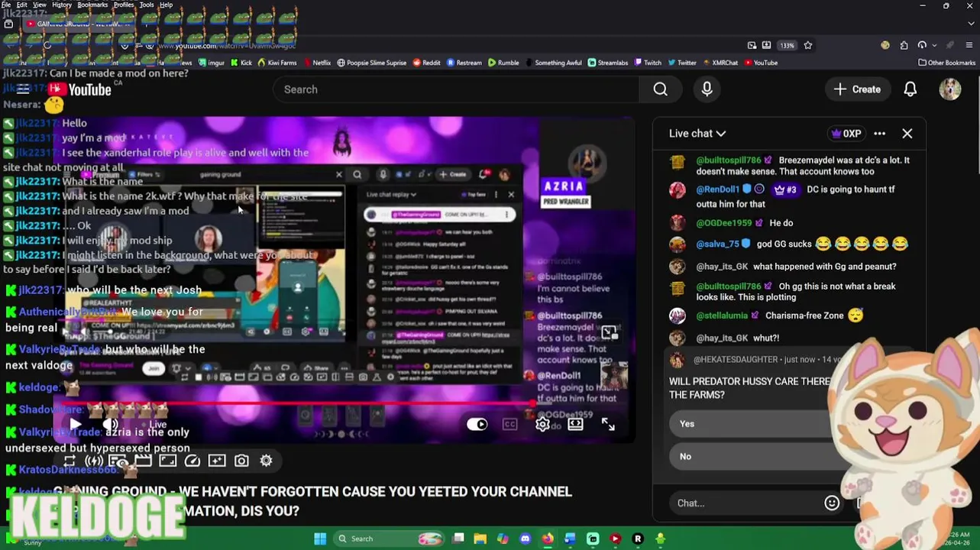Open the extension toolbar settings gear

click(266, 461)
